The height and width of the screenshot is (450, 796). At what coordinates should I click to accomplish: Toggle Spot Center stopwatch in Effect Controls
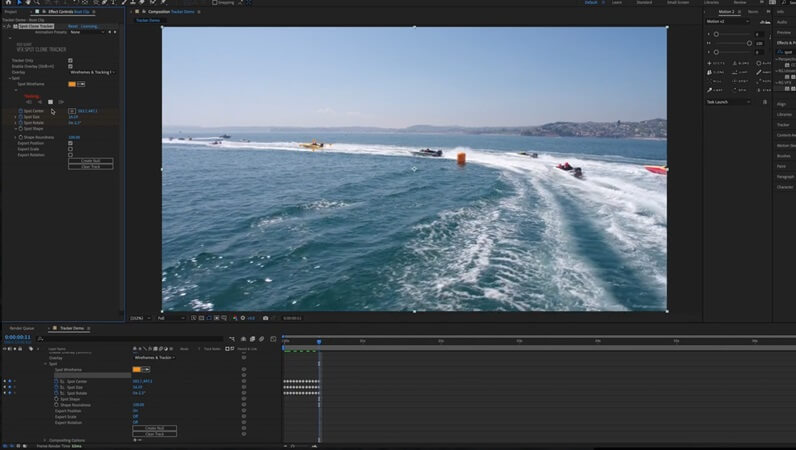point(21,111)
